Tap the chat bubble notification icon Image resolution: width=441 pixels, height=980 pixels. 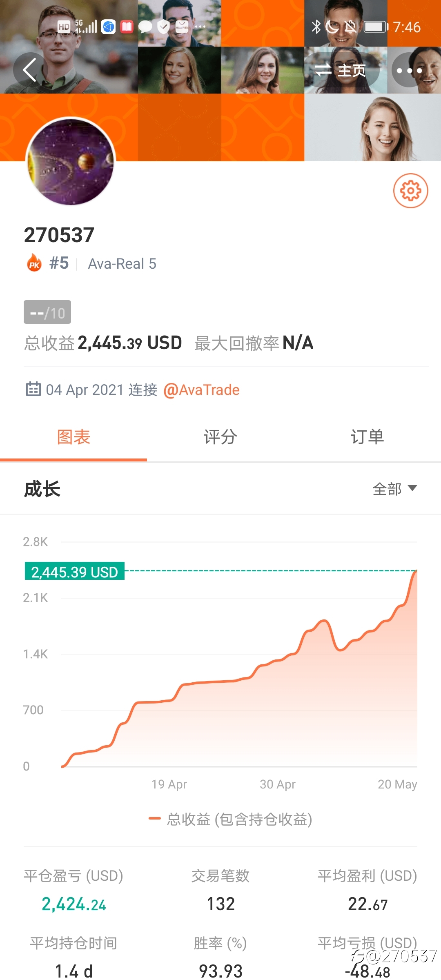(x=145, y=27)
